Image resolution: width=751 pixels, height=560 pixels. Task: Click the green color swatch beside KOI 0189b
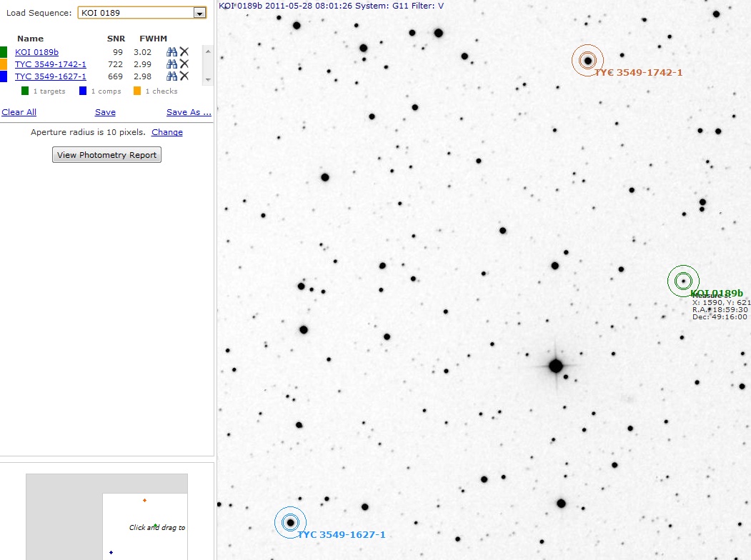pyautogui.click(x=4, y=52)
